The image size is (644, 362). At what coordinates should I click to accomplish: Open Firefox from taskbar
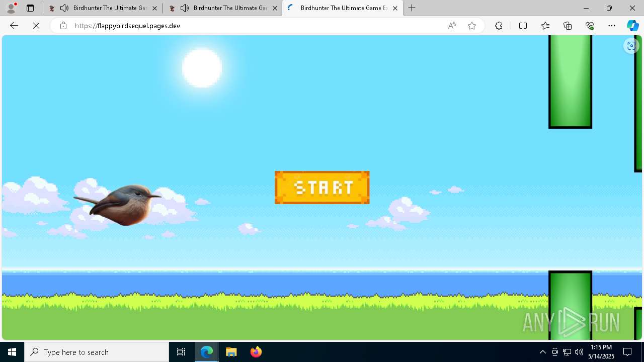[x=256, y=352]
